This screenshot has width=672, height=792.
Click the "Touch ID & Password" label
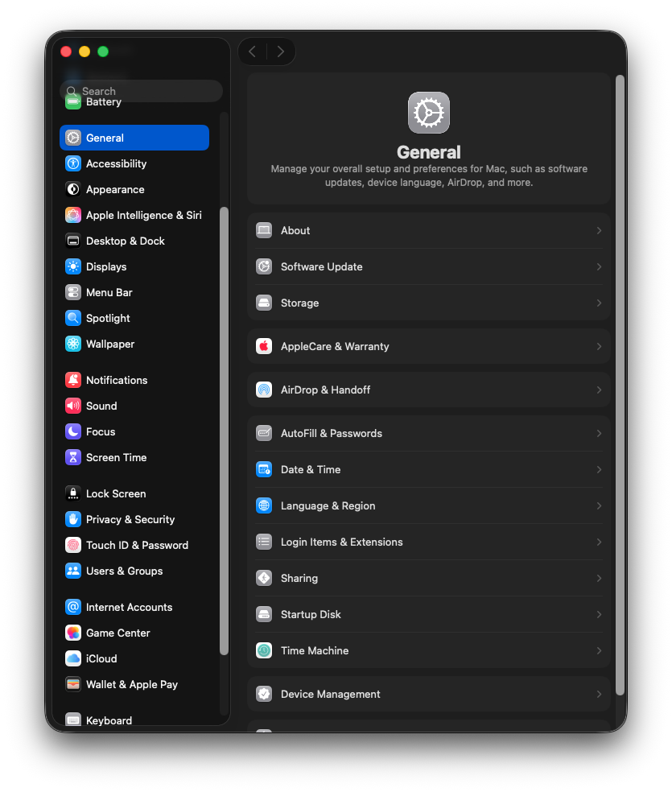pyautogui.click(x=138, y=545)
